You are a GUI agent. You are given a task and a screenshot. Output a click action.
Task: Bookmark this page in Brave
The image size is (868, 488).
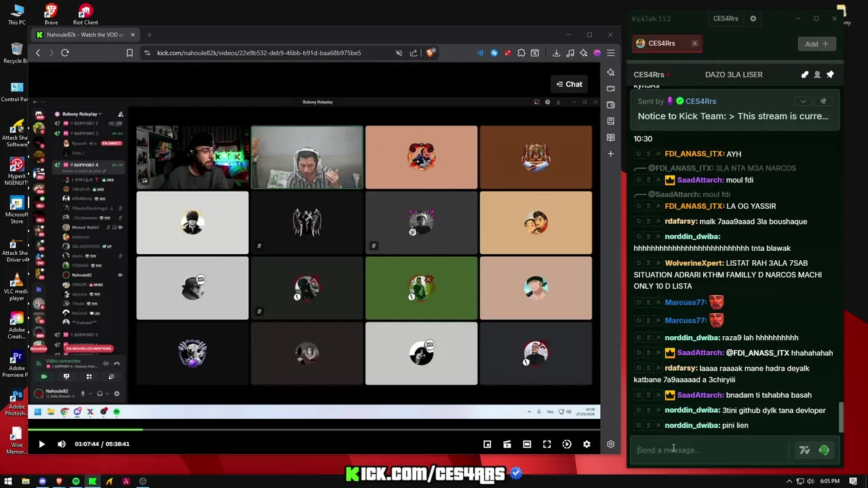coord(130,53)
